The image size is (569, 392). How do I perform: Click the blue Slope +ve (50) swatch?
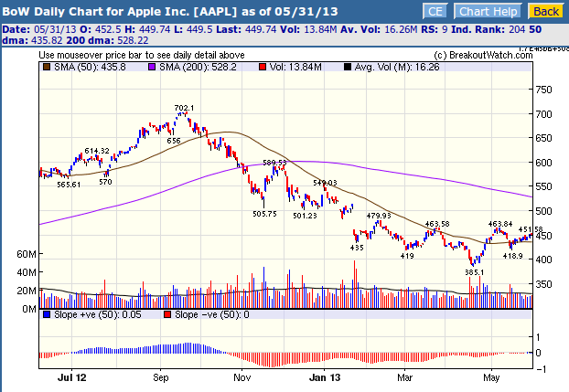pyautogui.click(x=47, y=314)
